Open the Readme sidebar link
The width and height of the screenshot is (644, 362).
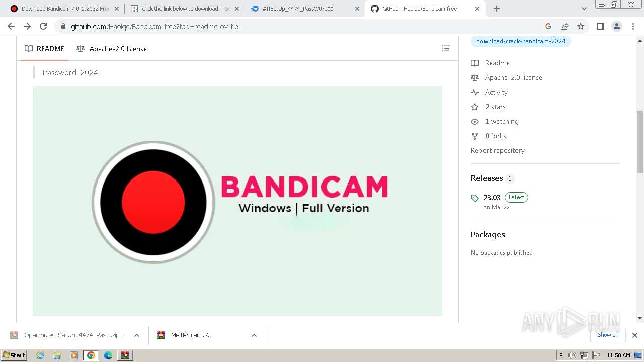[x=491, y=63]
